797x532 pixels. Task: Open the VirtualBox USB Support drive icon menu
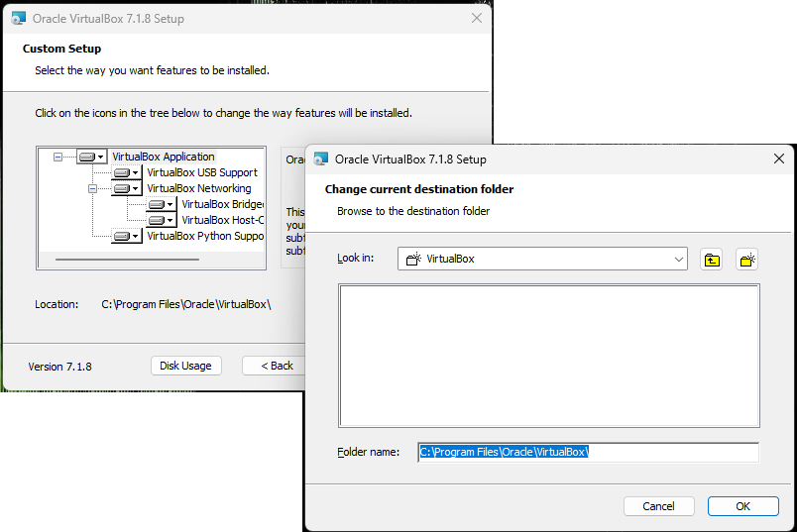click(x=126, y=172)
